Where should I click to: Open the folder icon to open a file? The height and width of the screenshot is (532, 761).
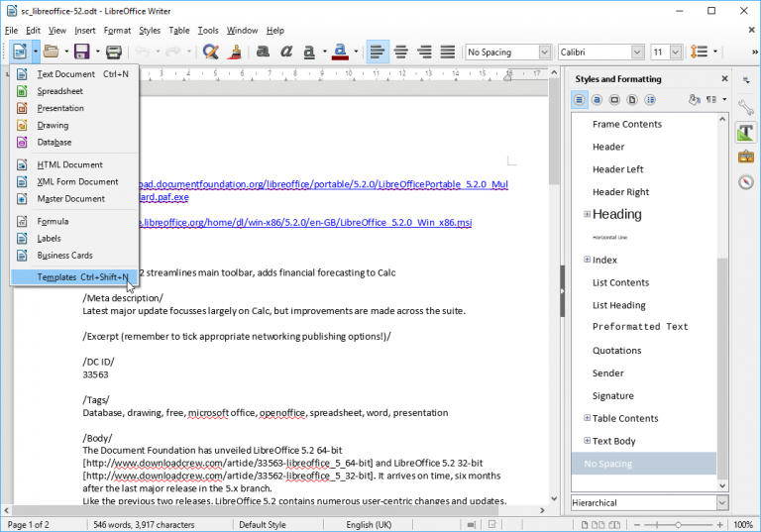[x=51, y=52]
